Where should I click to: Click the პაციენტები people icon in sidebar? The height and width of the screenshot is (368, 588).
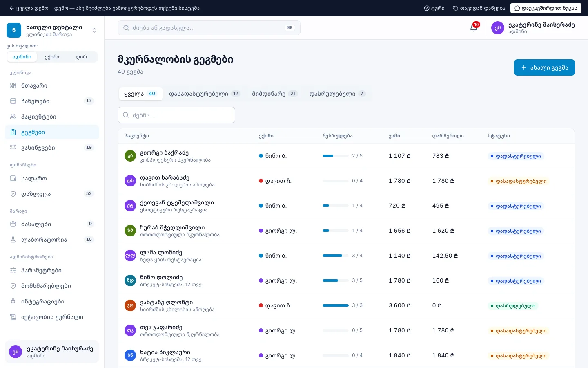coord(13,117)
